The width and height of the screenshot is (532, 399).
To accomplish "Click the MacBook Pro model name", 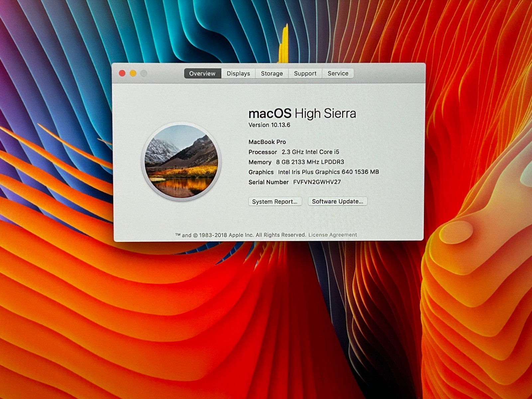I will [267, 142].
